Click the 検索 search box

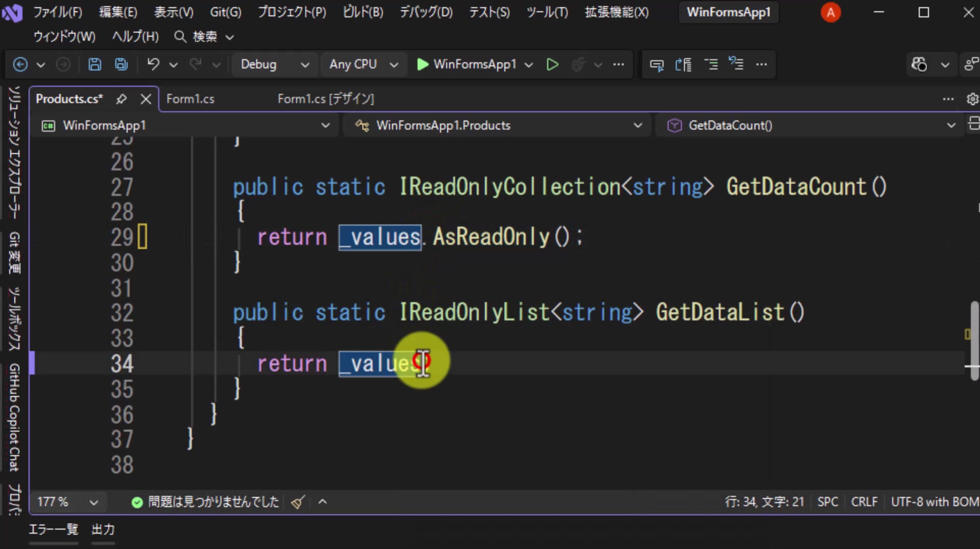coord(204,37)
